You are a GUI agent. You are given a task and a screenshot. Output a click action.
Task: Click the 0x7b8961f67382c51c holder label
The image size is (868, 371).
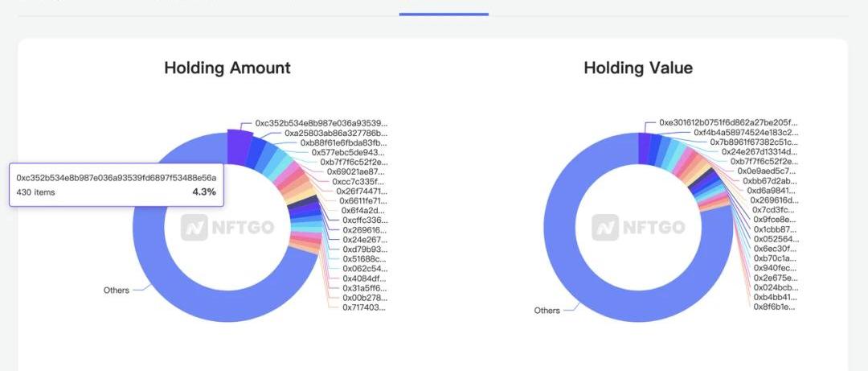tap(754, 142)
